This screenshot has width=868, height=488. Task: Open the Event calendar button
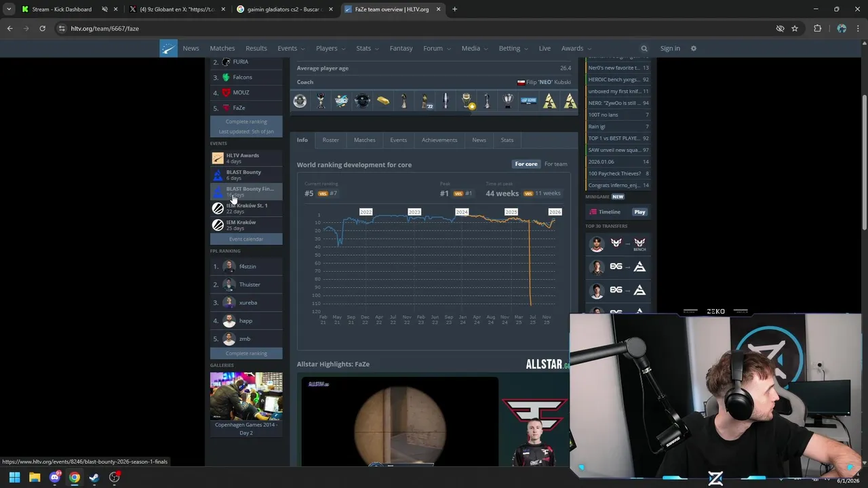pos(246,239)
